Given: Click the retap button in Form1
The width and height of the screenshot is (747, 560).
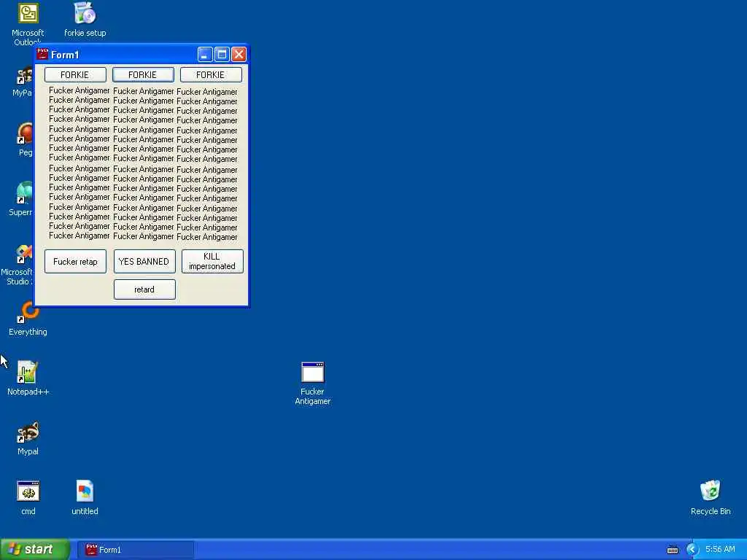Looking at the screenshot, I should pos(75,262).
